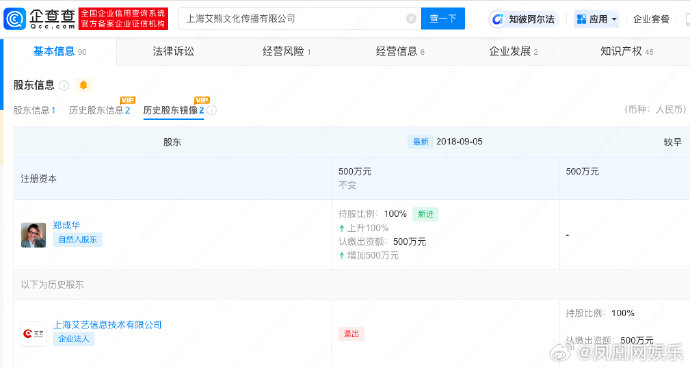Switch to the 法律诉讼 tab
This screenshot has height=368, width=690.
point(173,52)
